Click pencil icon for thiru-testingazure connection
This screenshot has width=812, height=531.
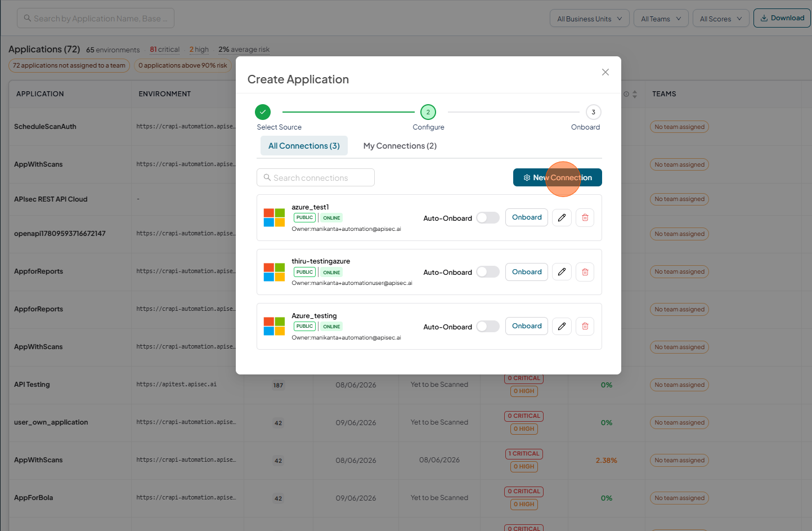562,272
